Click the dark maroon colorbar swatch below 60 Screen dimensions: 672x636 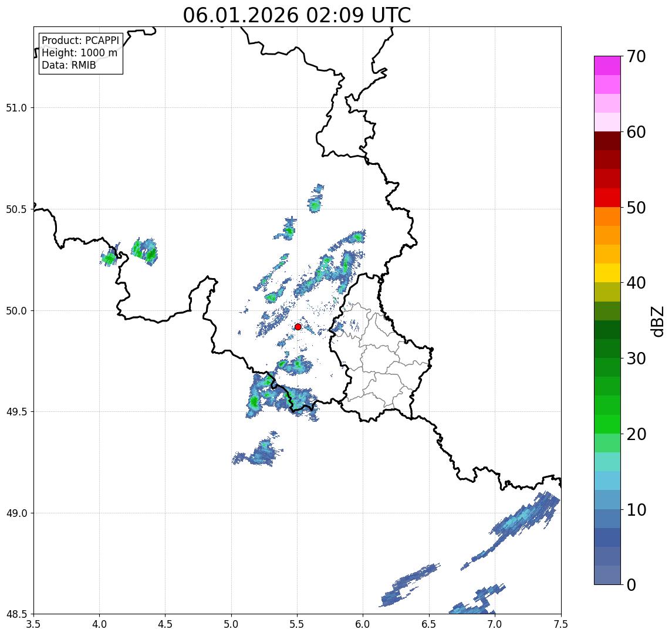coord(607,141)
